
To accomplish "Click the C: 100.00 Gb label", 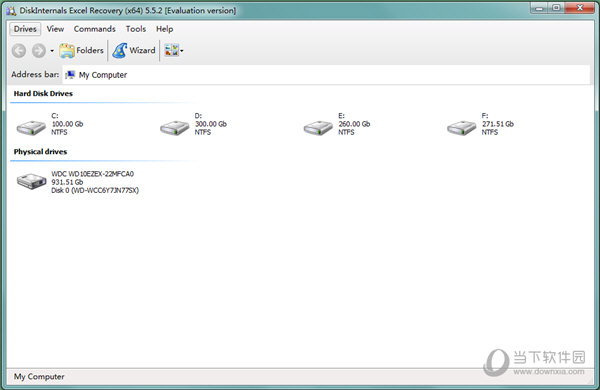I will (x=67, y=124).
